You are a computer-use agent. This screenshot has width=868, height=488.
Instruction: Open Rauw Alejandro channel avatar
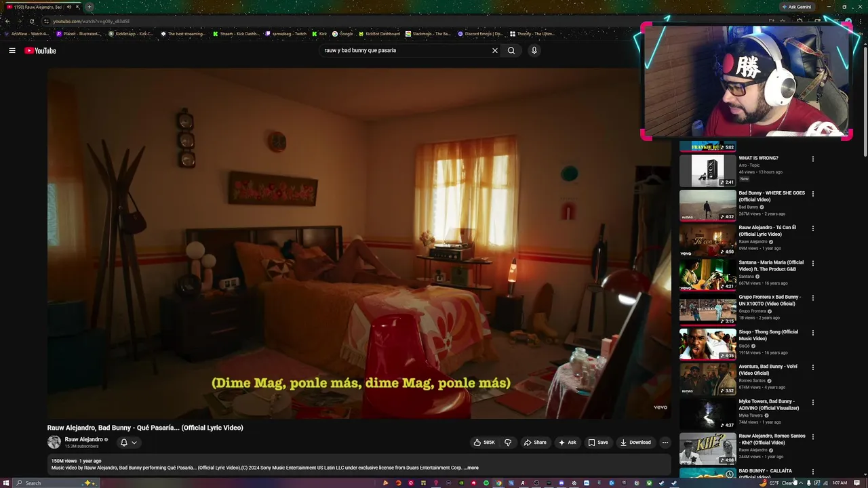[54, 443]
